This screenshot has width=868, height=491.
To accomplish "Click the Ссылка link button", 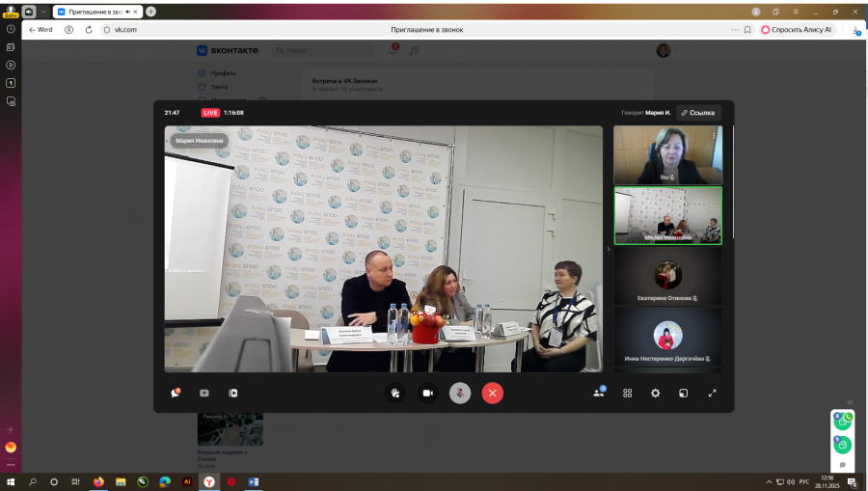I will (698, 113).
